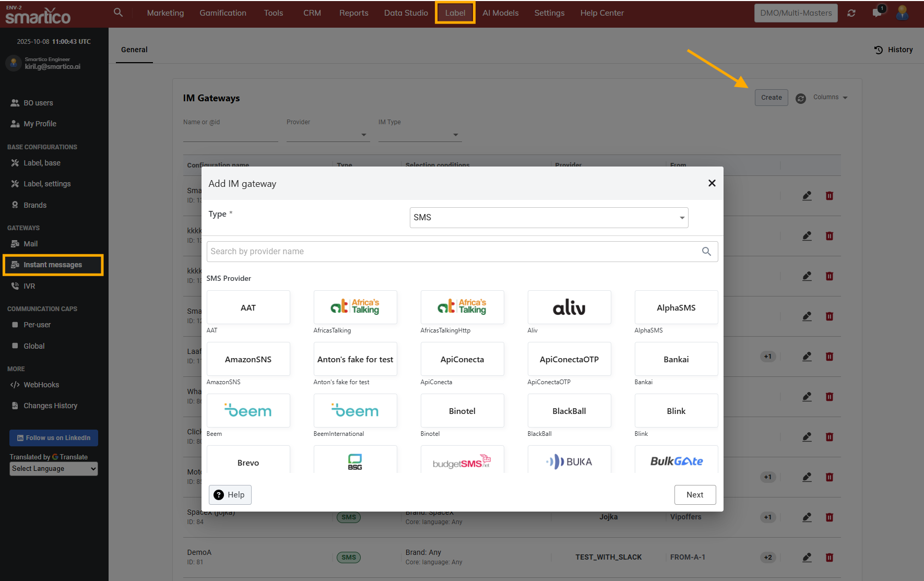The height and width of the screenshot is (581, 924).
Task: Expand the Type SMS dropdown
Action: (549, 218)
